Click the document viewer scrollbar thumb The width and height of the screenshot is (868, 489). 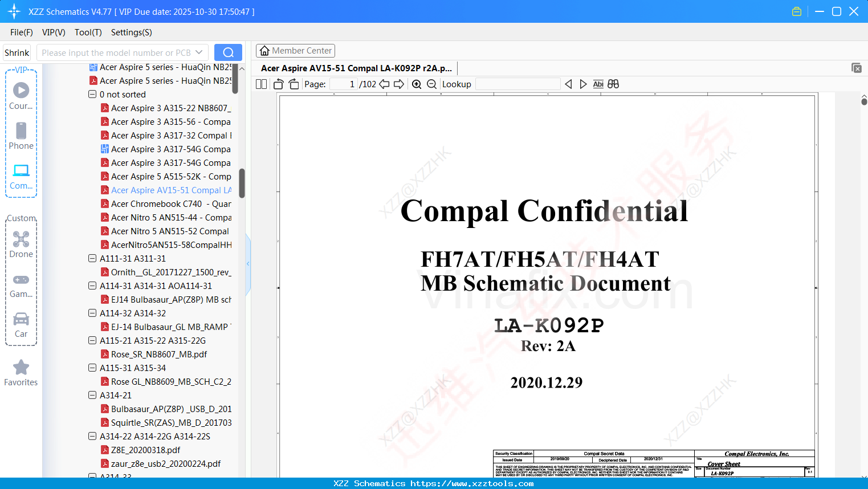click(x=864, y=101)
